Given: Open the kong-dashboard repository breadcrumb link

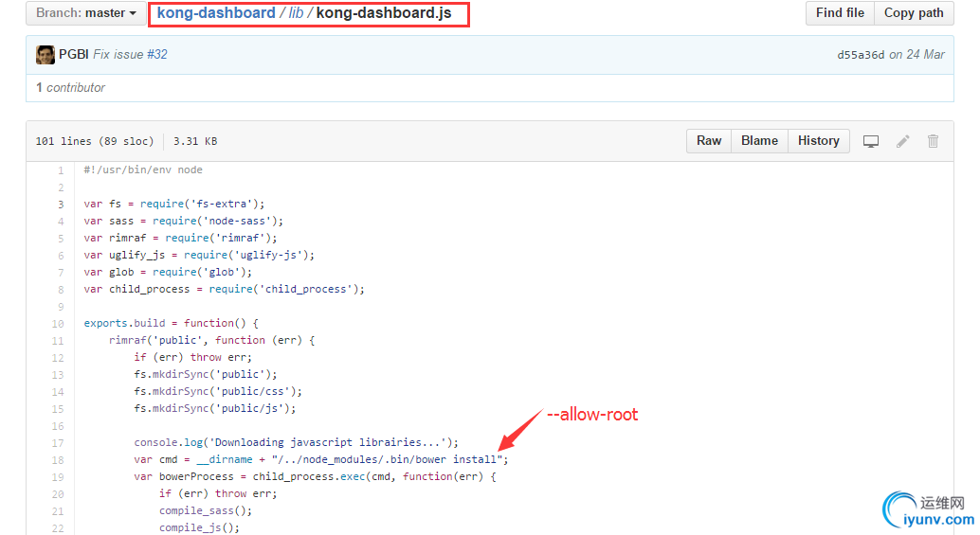Looking at the screenshot, I should pos(216,13).
